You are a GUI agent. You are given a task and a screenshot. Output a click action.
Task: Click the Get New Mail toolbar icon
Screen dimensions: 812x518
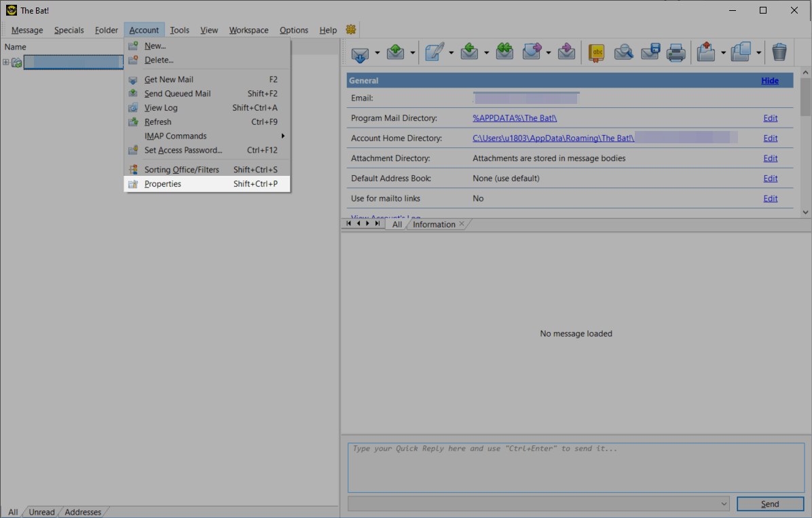point(360,52)
